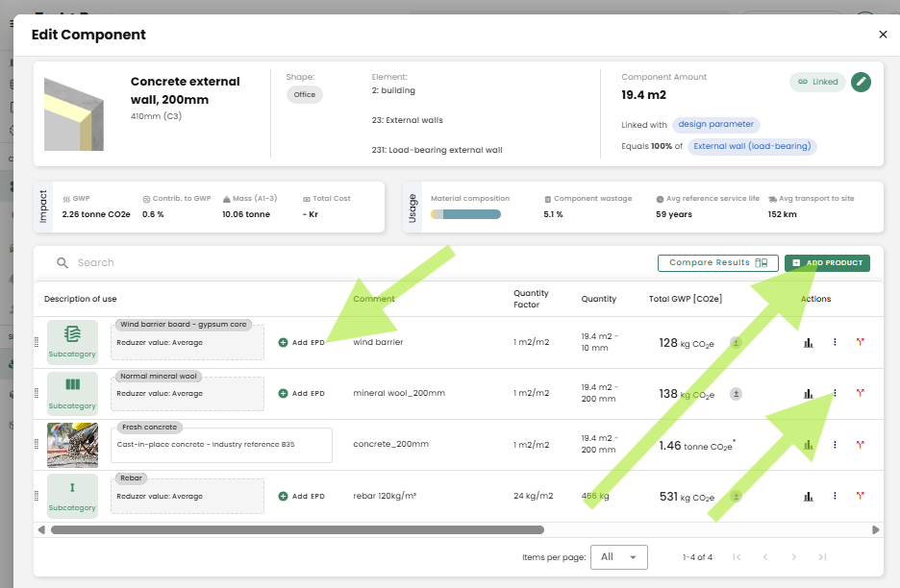Click plus-minus icon beside 128 kg CO2e
This screenshot has height=588, width=900.
(736, 341)
